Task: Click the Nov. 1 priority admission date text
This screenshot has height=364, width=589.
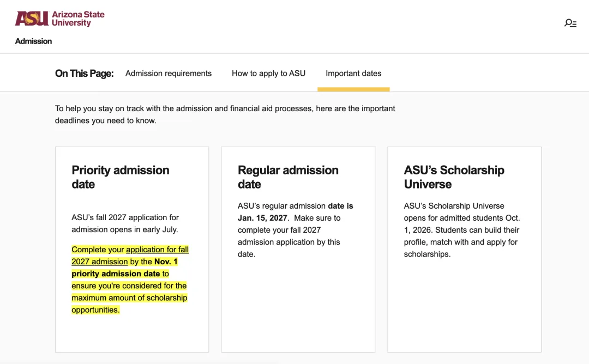Action: pos(124,268)
